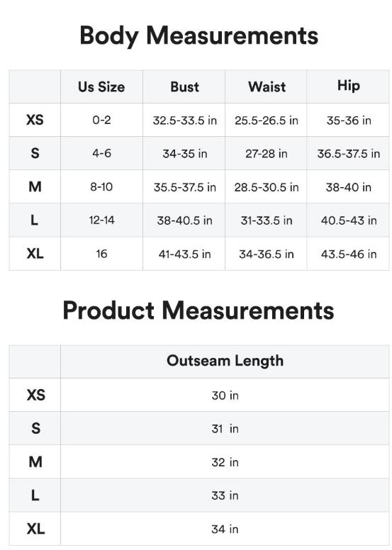Click the 16 US size cell
Screen dimensions: 392x550
pos(101,254)
